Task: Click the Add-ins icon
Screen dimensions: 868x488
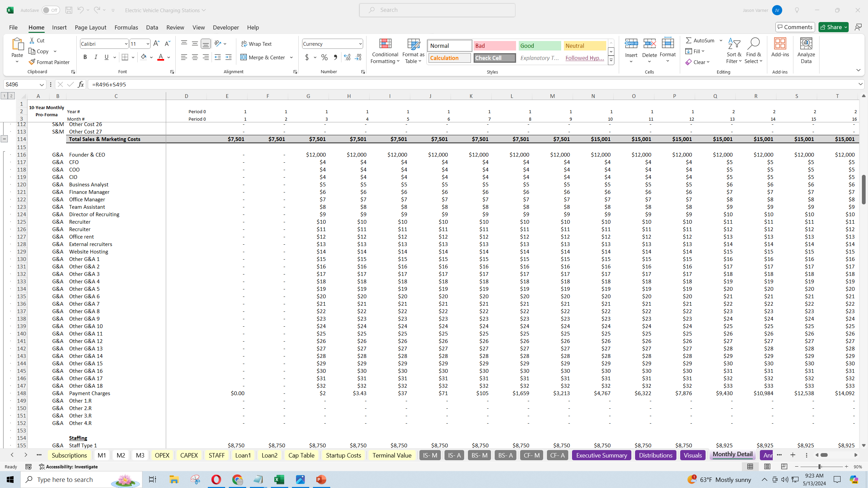Action: point(780,43)
